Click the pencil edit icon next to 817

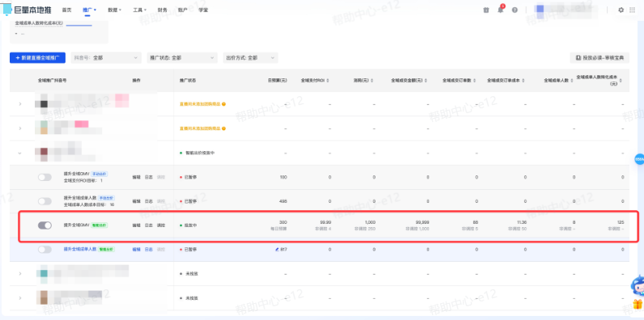click(278, 249)
